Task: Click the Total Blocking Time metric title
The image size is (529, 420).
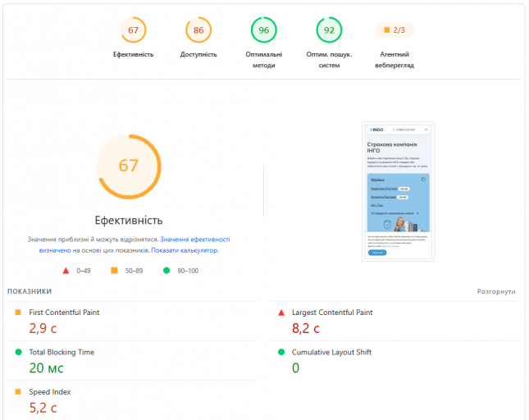Action: (x=62, y=352)
